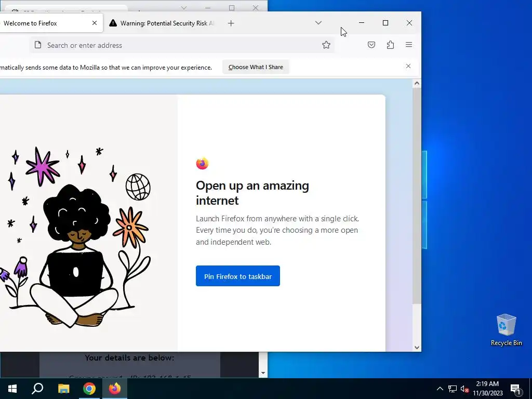Screen dimensions: 532x399
Task: Click Choose What I Share button
Action: (256, 67)
